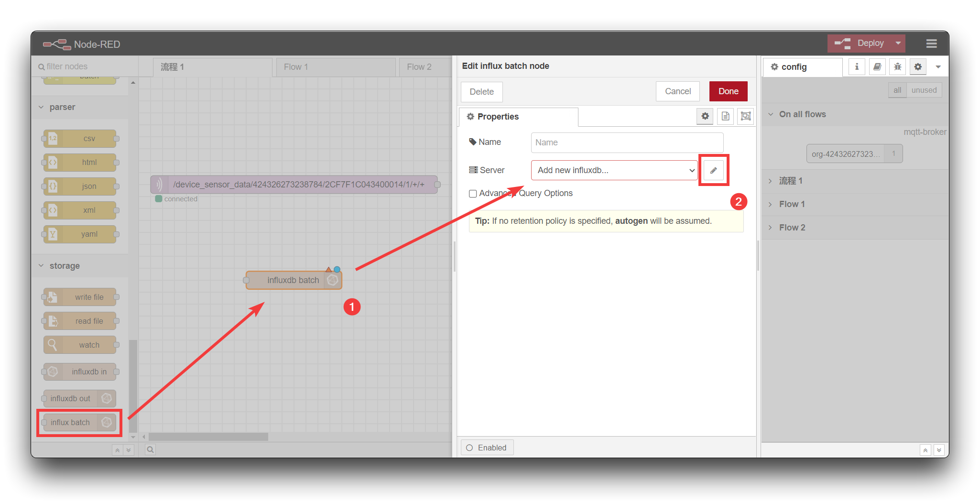Collapse the On all flows section

pos(855,114)
